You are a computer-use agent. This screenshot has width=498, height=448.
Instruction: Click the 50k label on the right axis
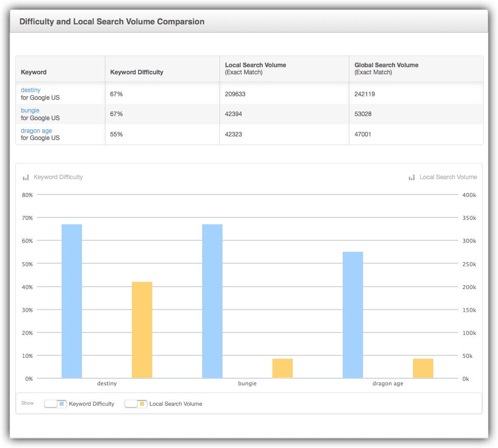click(x=467, y=356)
